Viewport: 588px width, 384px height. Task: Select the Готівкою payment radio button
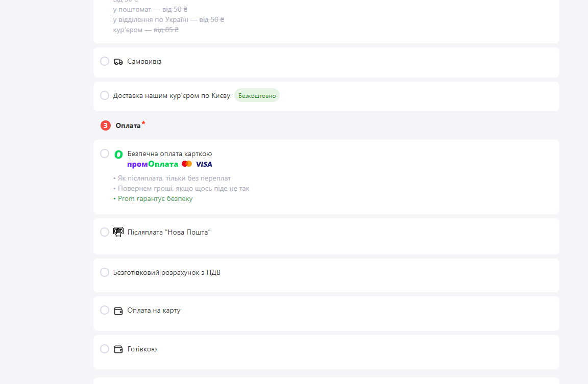tap(105, 349)
